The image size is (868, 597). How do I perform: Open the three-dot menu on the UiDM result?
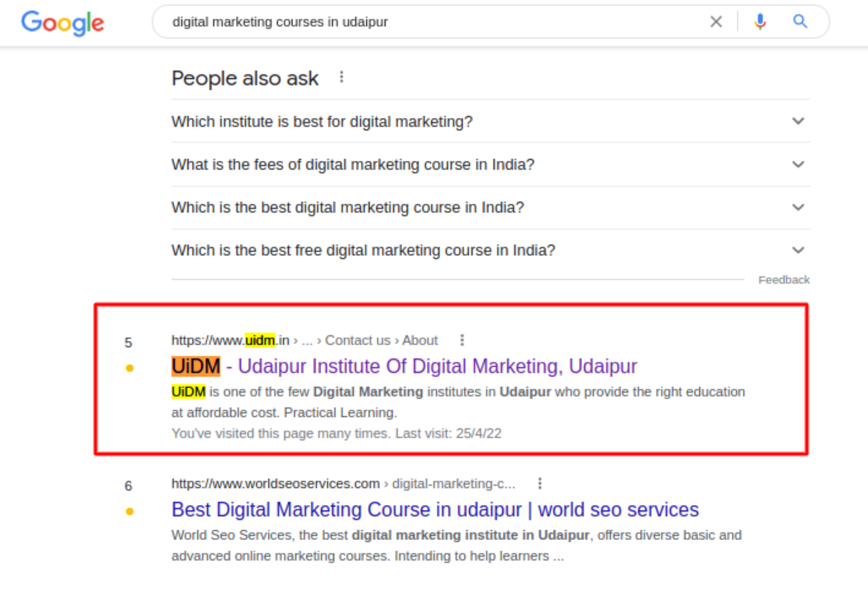(x=462, y=340)
